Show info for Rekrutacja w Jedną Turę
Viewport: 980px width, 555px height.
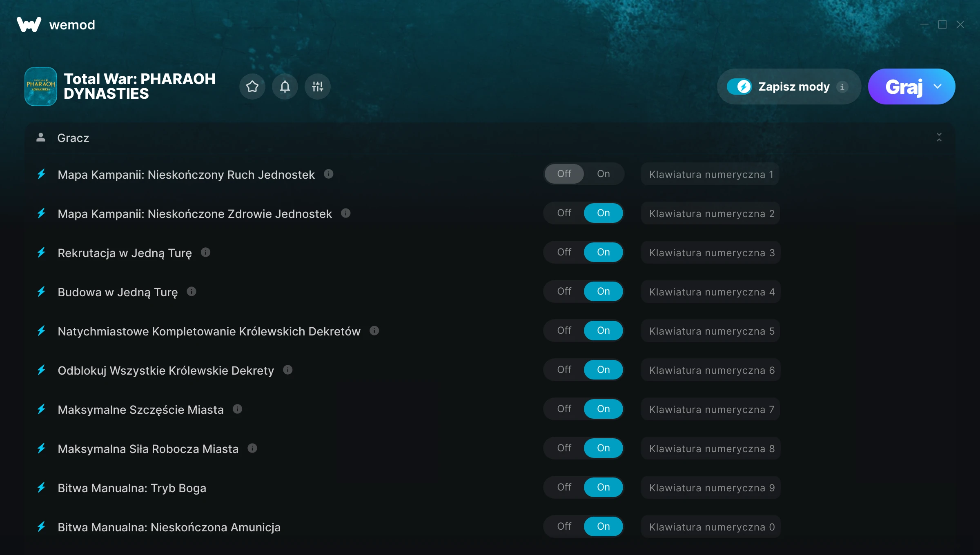(206, 253)
